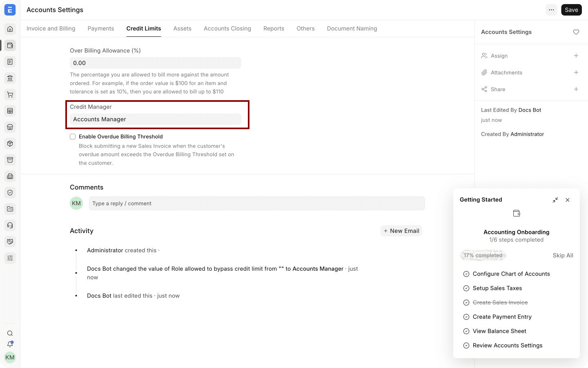Open the Reports tab

click(274, 29)
